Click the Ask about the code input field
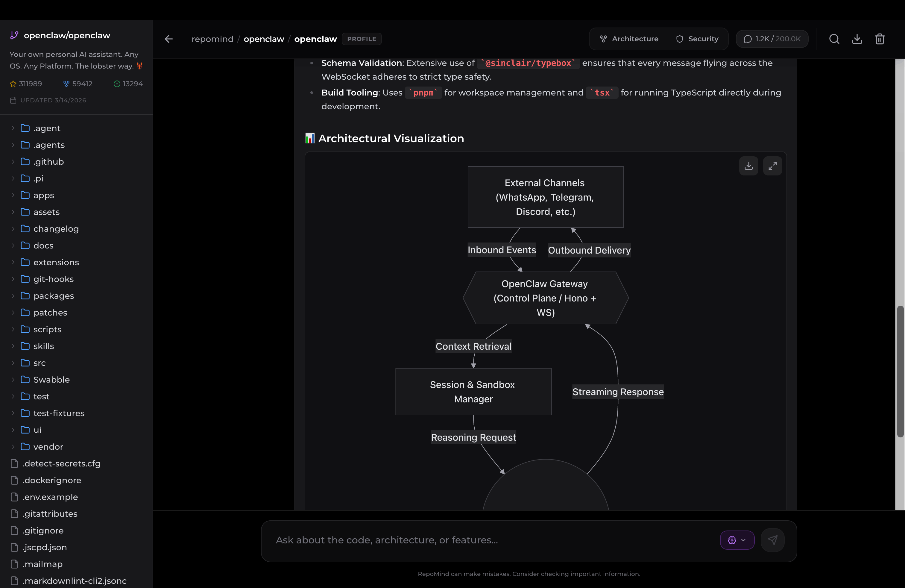Image resolution: width=905 pixels, height=588 pixels. point(494,540)
